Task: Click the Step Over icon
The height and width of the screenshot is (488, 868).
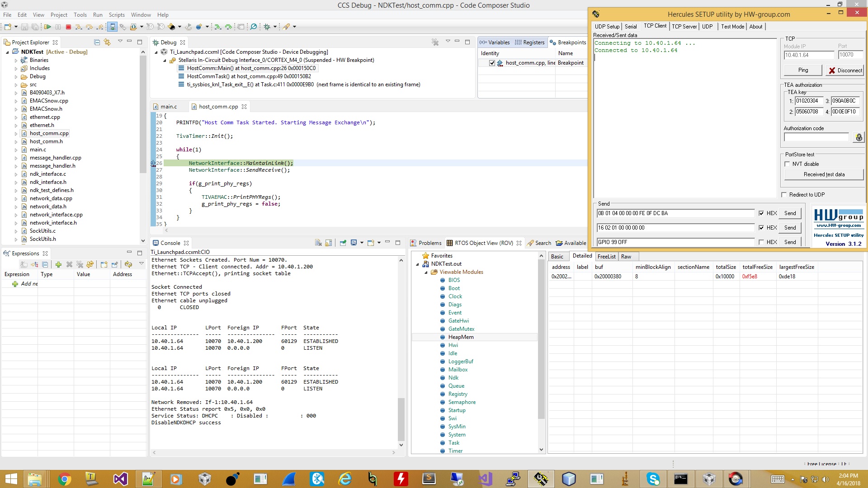Action: (x=89, y=27)
